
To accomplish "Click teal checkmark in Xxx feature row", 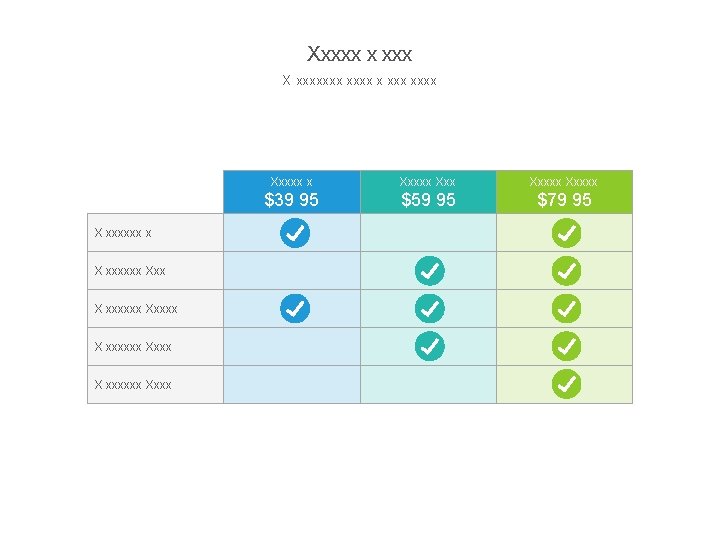I will point(429,271).
